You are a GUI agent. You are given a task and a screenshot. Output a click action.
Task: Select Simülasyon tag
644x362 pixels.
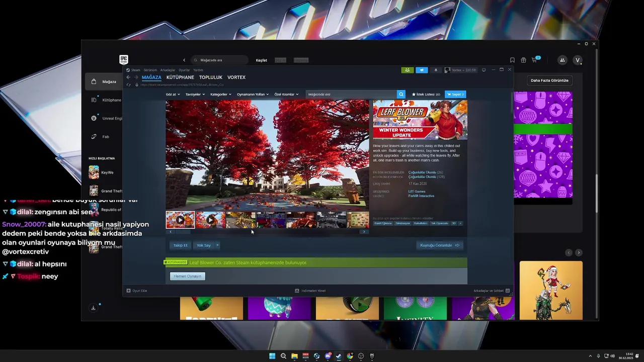coord(403,223)
